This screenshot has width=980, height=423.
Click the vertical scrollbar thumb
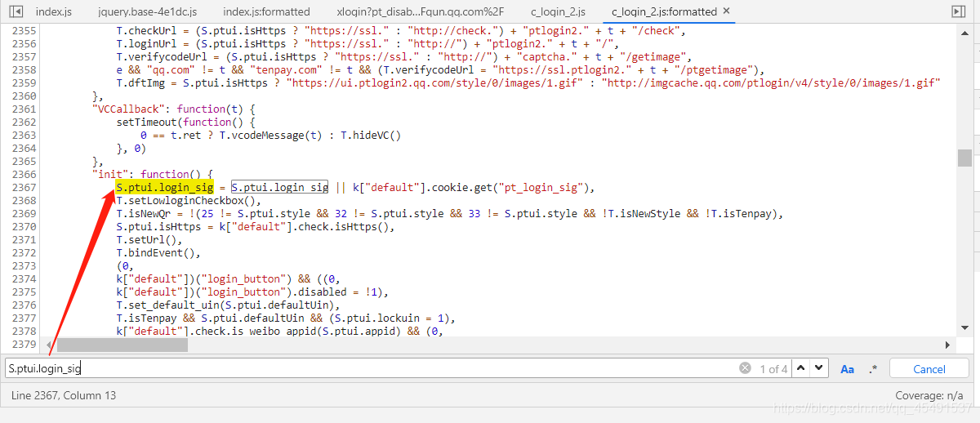[964, 157]
